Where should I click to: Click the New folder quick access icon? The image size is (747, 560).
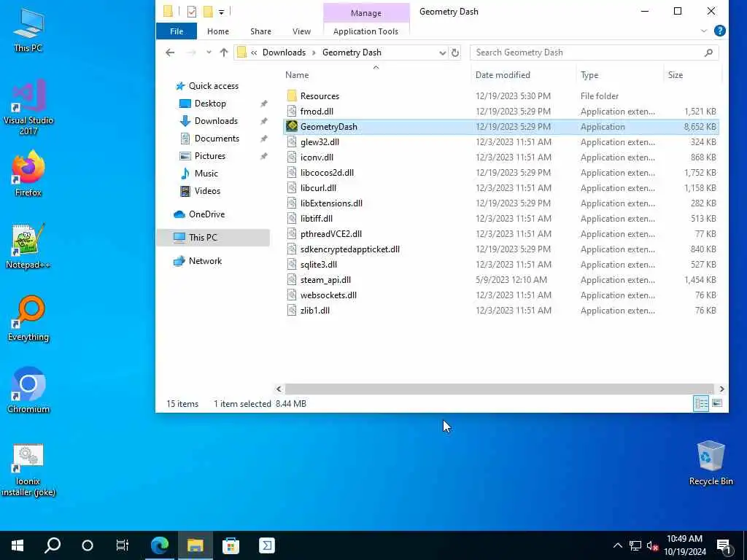coord(208,12)
